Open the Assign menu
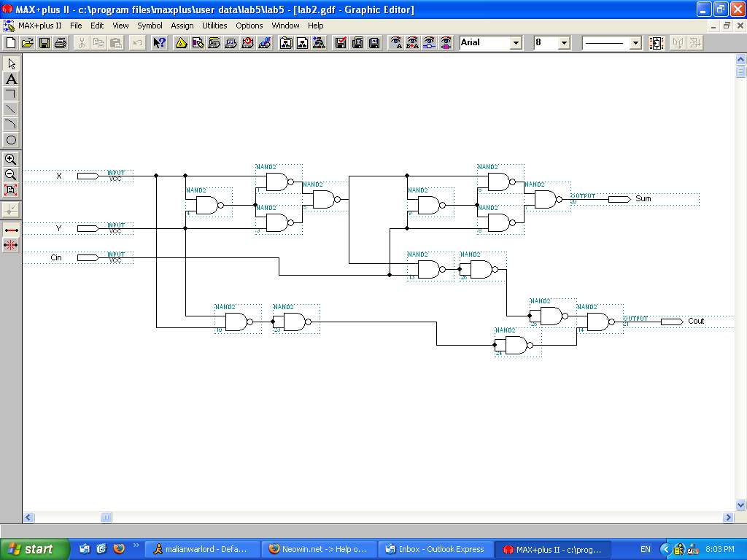Screen dimensions: 747x560 click(x=182, y=26)
